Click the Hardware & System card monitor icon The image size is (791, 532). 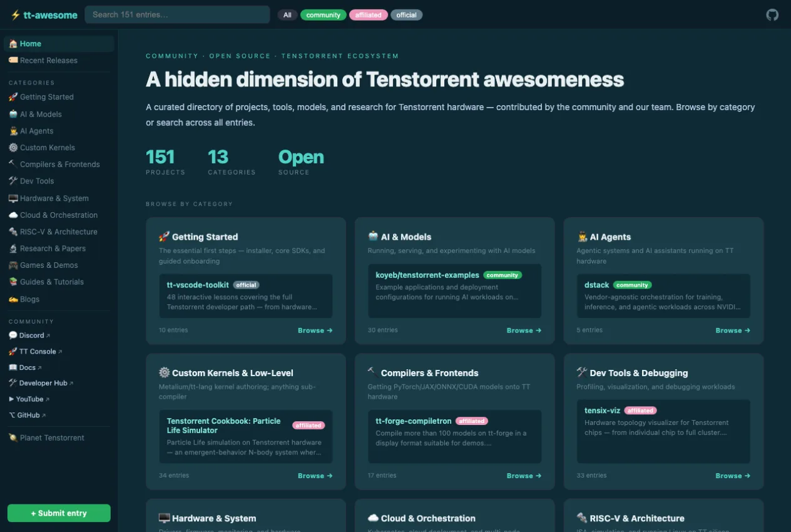(x=165, y=518)
